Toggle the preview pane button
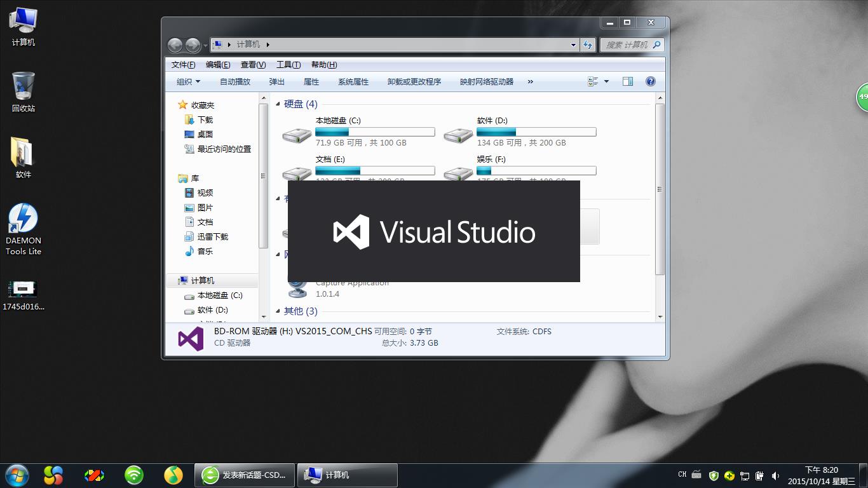This screenshot has height=488, width=868. (628, 81)
